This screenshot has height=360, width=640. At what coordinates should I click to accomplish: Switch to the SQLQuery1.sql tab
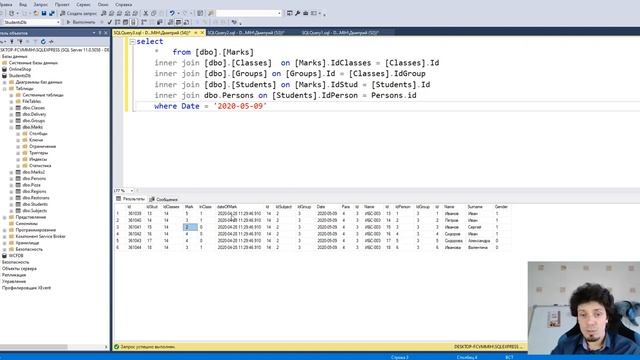point(341,33)
